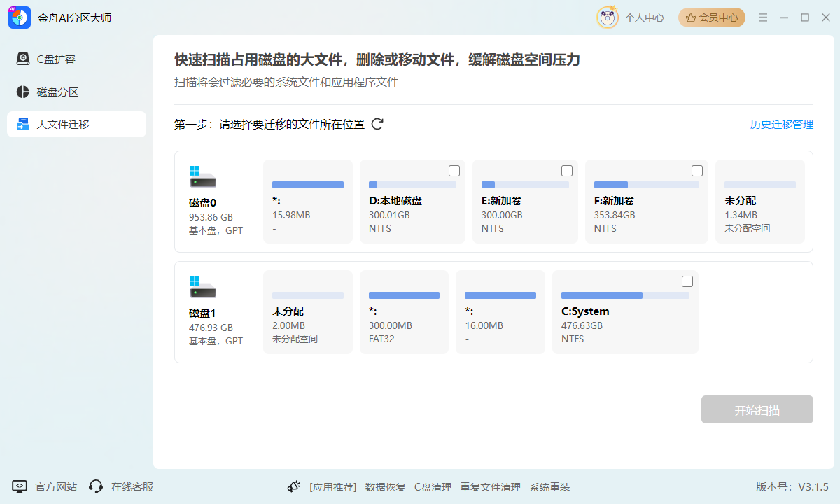Open 历史迁移管理 link

click(x=783, y=124)
